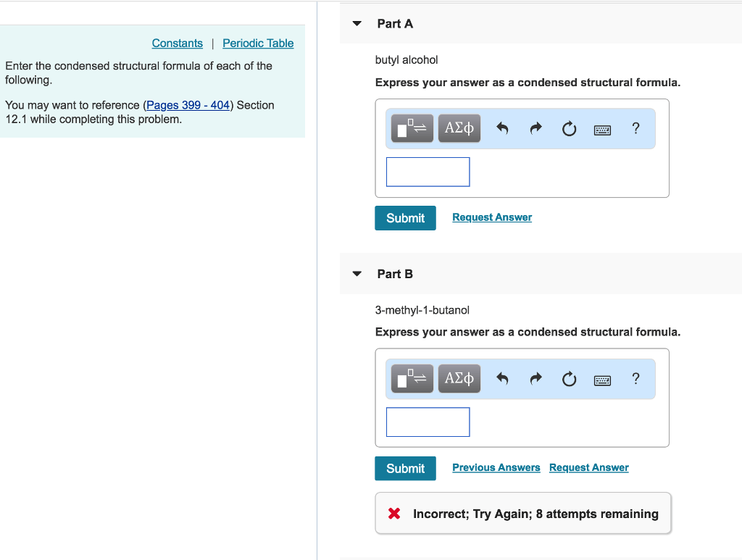Reset the Part A answer field

click(569, 128)
